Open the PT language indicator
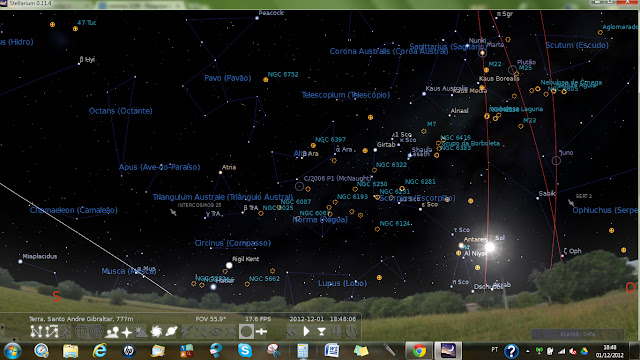The image size is (640, 360). click(495, 350)
